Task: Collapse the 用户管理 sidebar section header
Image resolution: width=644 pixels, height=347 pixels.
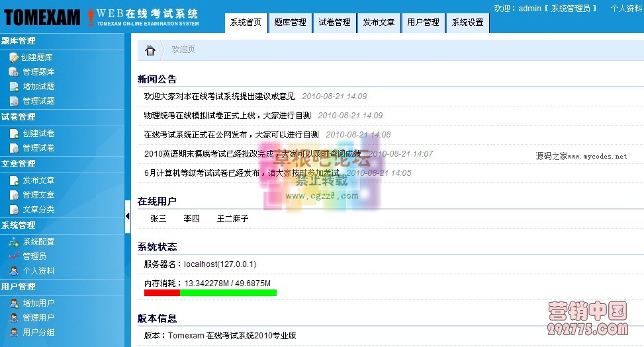Action: click(62, 287)
